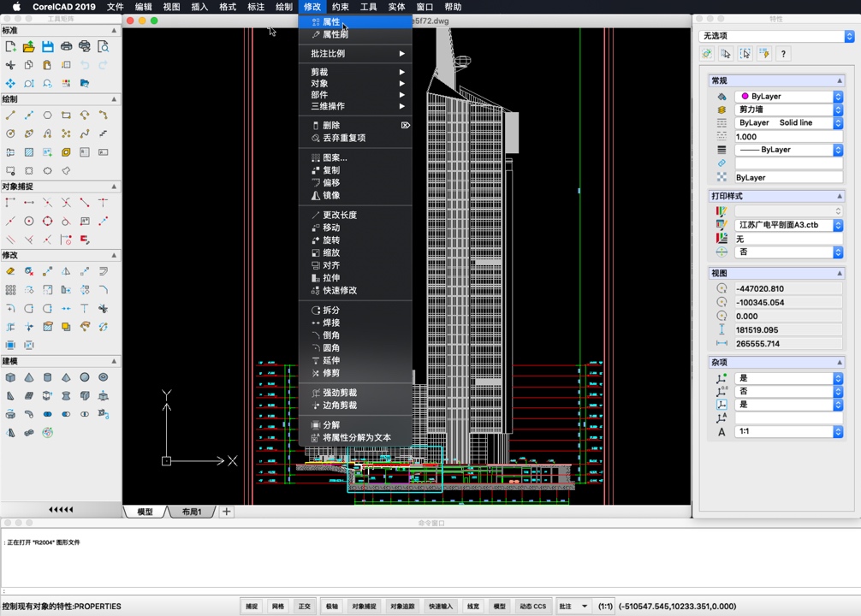
Task: Select the Polygon tool in the 绘制 panel
Action: (x=49, y=115)
